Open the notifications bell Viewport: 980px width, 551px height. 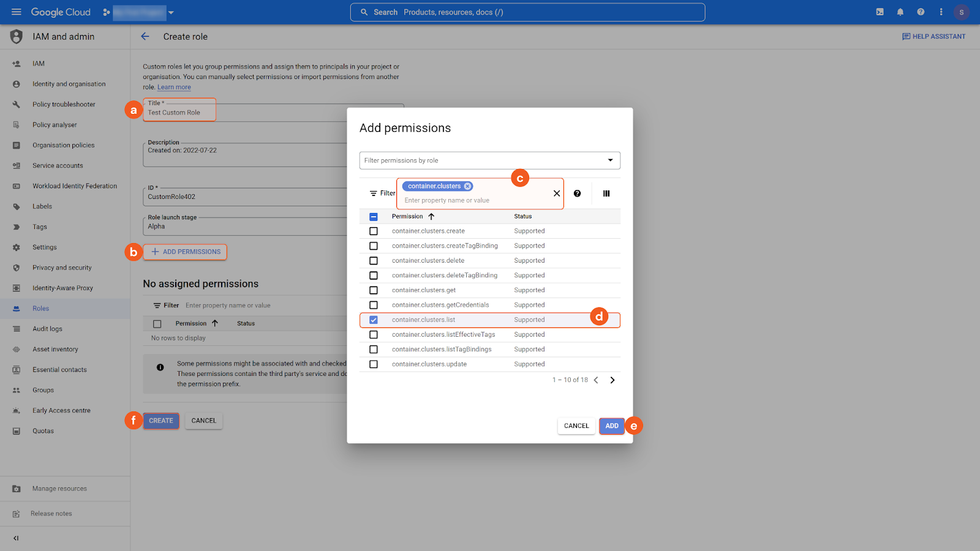[x=900, y=12]
